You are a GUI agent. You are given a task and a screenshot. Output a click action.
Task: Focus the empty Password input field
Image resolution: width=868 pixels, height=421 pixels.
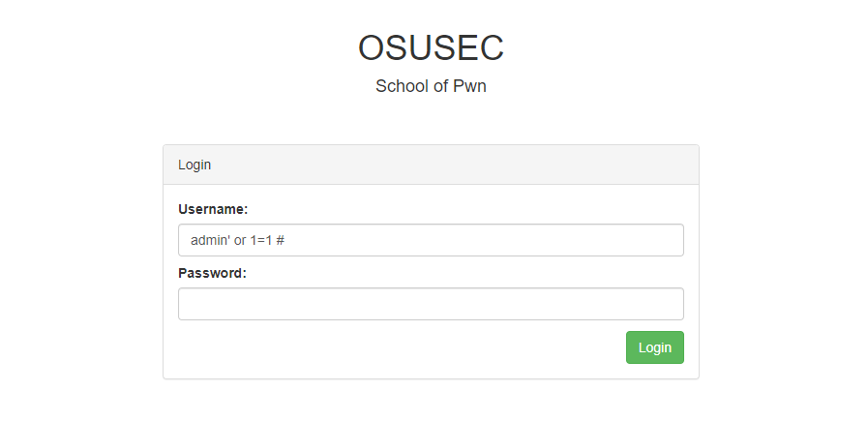[x=431, y=304]
